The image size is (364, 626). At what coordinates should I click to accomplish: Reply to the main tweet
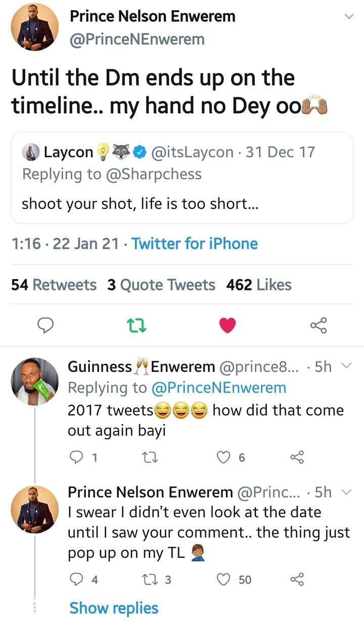[x=46, y=325]
